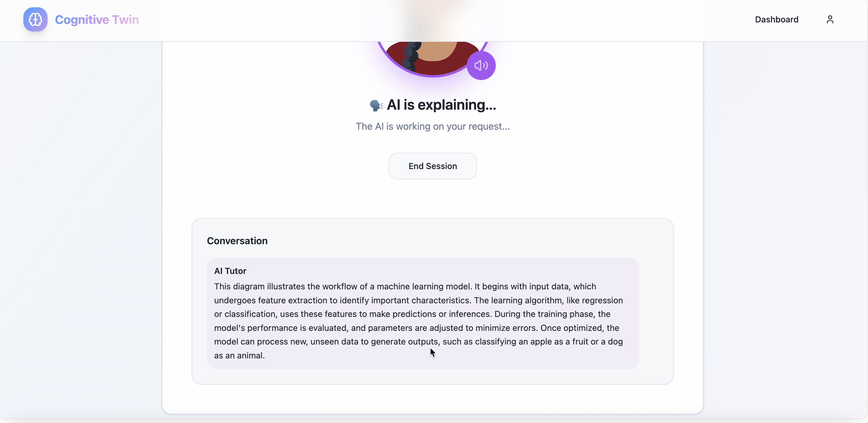Click the Conversation panel heading
The height and width of the screenshot is (423, 868).
tap(237, 241)
